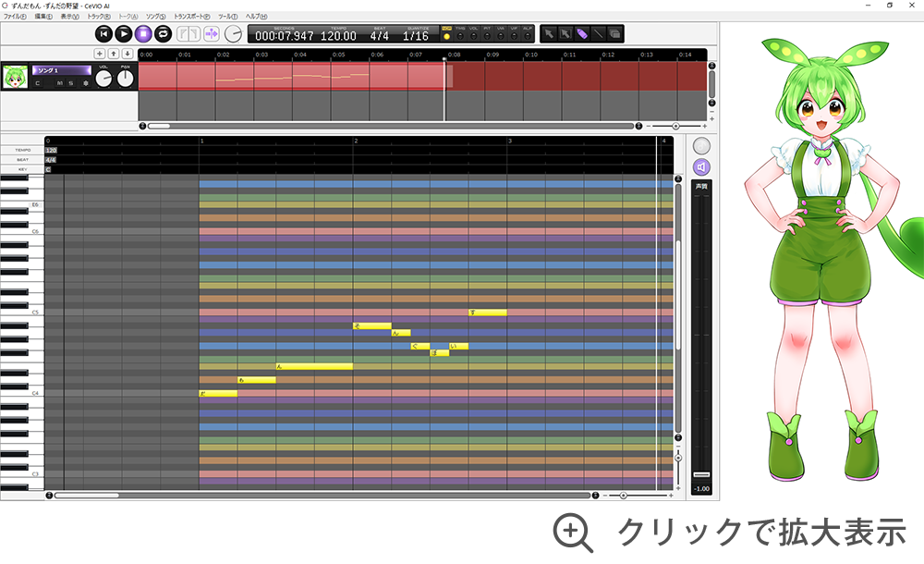Select the yellow note ぐ
Viewport: 924px width, 564px height.
pyautogui.click(x=420, y=347)
